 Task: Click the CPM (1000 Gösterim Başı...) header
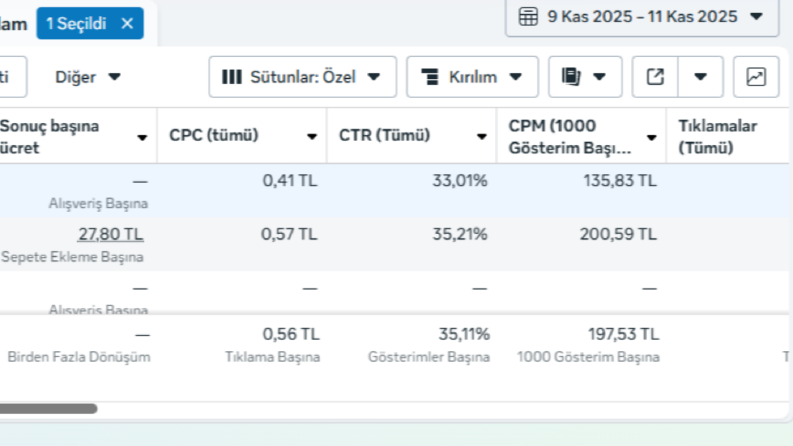pos(570,137)
